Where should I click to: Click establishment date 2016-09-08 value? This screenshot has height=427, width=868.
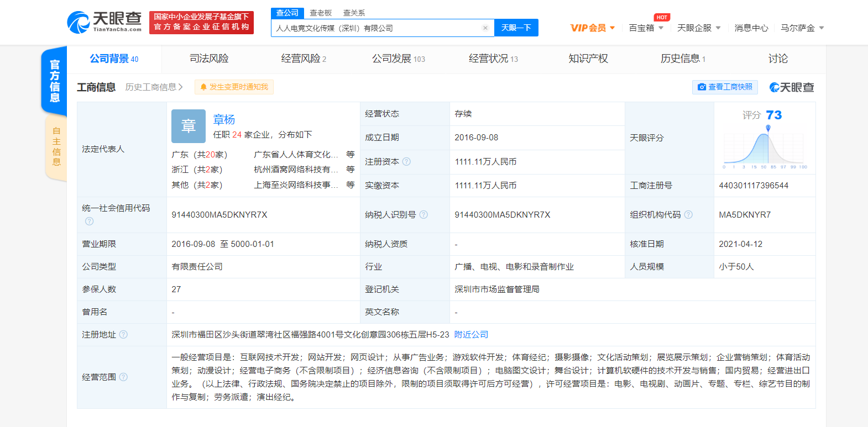[x=477, y=138]
